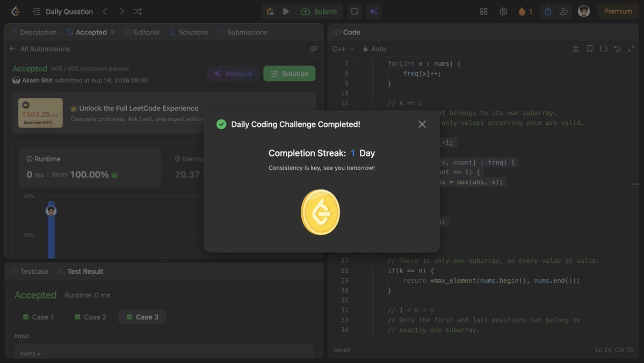Click the debugger bug icon
The height and width of the screenshot is (363, 644).
(270, 11)
